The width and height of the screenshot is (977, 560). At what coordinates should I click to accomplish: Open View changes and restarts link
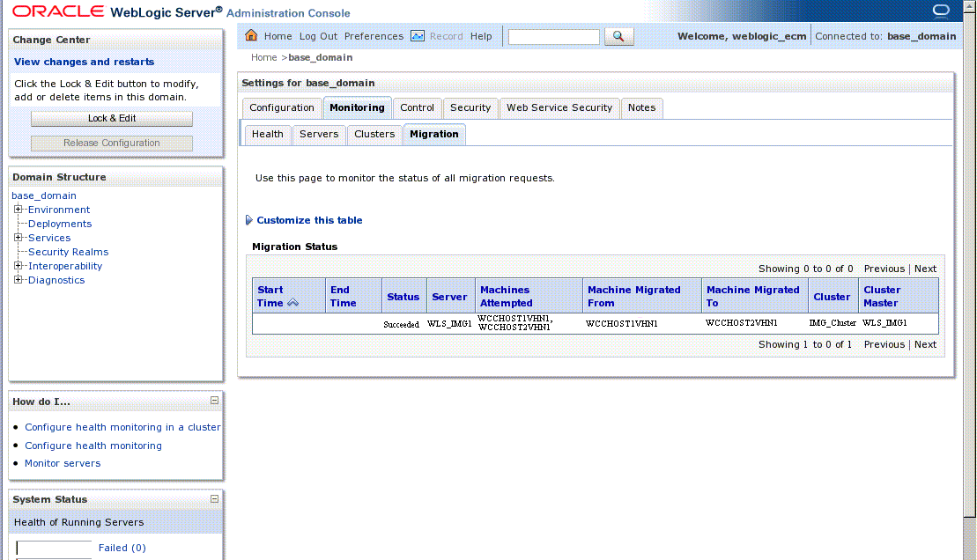click(84, 62)
